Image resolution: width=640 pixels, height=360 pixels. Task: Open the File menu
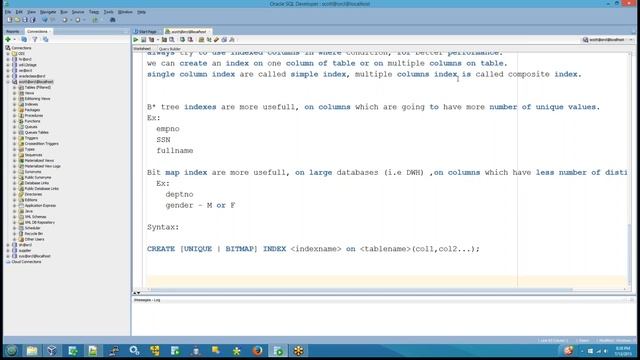(8, 12)
